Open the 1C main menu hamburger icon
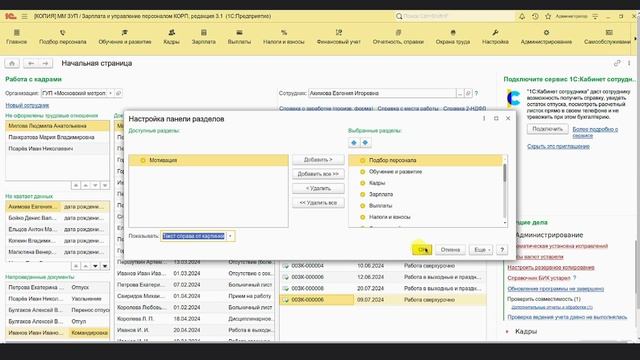The width and height of the screenshot is (640, 360). [x=24, y=16]
